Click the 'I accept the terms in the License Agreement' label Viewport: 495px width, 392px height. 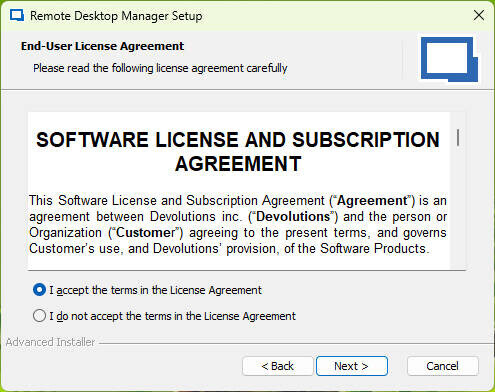pyautogui.click(x=155, y=290)
